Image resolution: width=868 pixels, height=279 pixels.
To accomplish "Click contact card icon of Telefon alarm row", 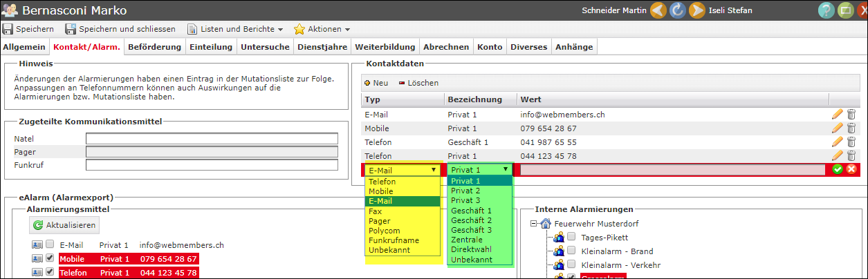I will 37,272.
